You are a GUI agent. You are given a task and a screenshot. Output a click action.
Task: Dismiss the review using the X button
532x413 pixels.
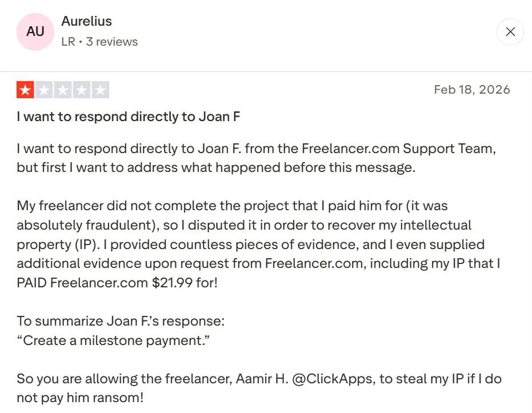pyautogui.click(x=510, y=32)
